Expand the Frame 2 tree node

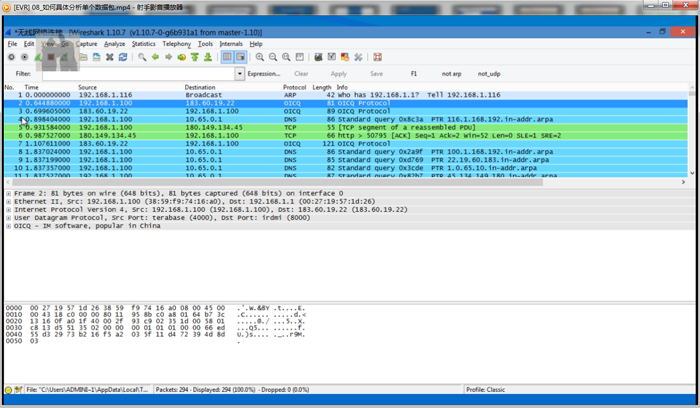(x=8, y=193)
